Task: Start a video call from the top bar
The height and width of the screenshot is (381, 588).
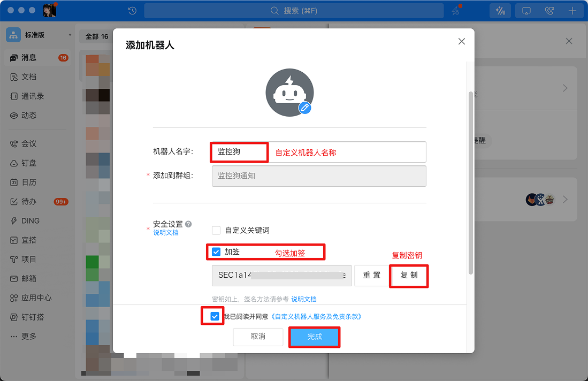Action: (549, 11)
